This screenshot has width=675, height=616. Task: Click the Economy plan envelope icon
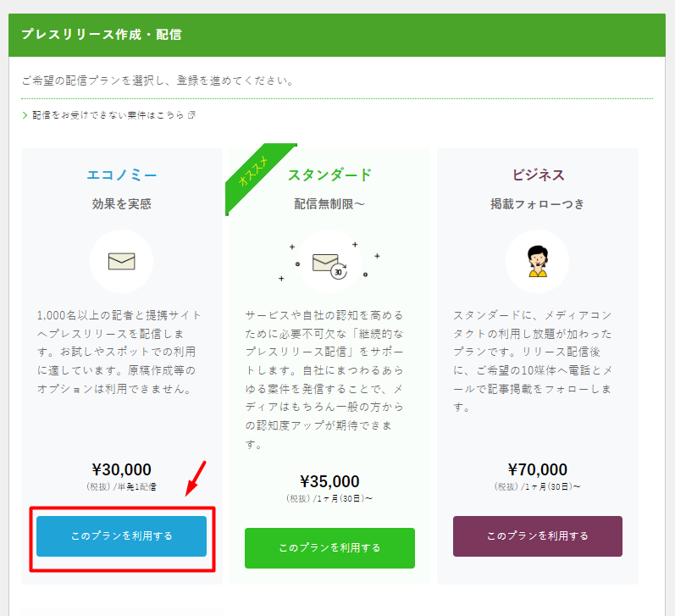(121, 261)
